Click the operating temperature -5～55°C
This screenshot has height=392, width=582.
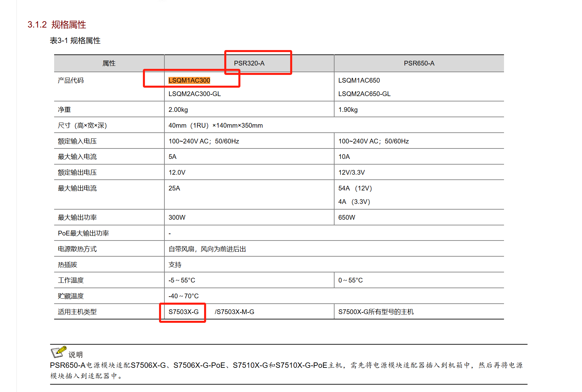pyautogui.click(x=182, y=280)
